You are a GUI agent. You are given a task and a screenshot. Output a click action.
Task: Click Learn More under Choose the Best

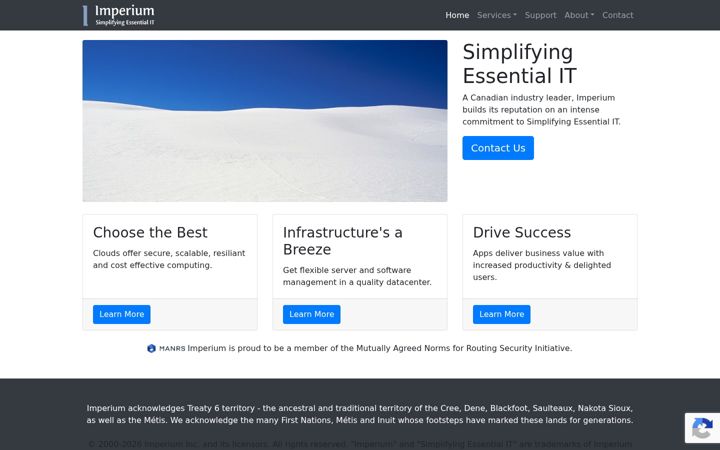tap(122, 314)
